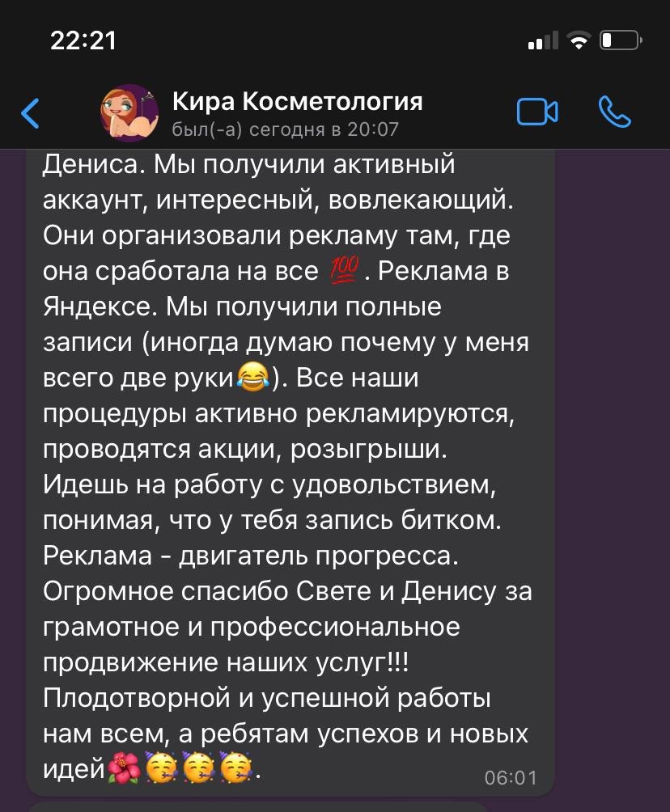Start a voice call via phone icon

click(x=614, y=112)
